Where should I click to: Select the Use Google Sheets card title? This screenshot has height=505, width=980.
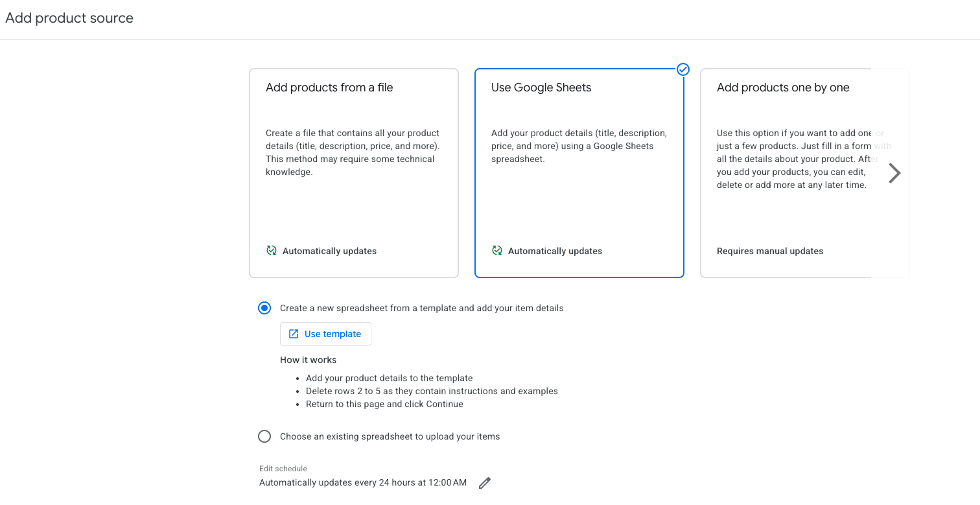541,88
